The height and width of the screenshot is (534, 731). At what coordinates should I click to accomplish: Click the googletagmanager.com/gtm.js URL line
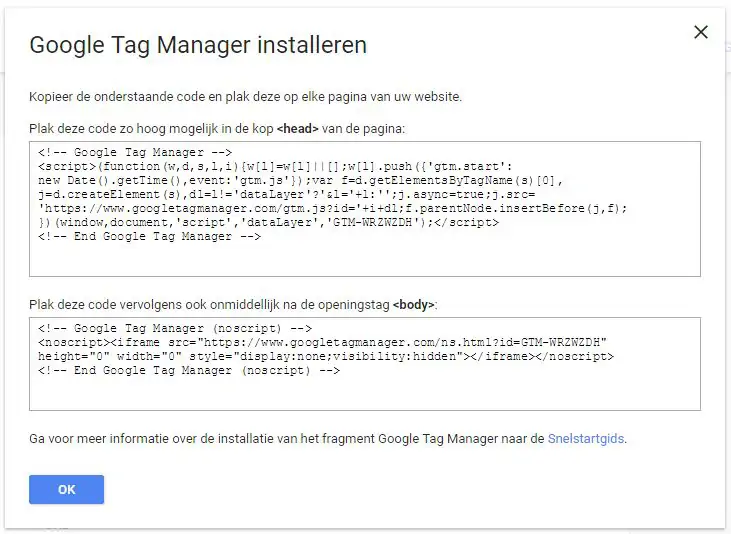point(333,208)
